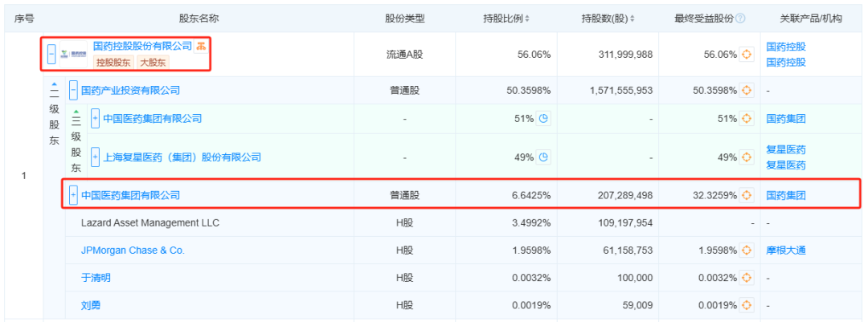Click help question icon next to 最终受益股份
The height and width of the screenshot is (322, 868).
[741, 18]
